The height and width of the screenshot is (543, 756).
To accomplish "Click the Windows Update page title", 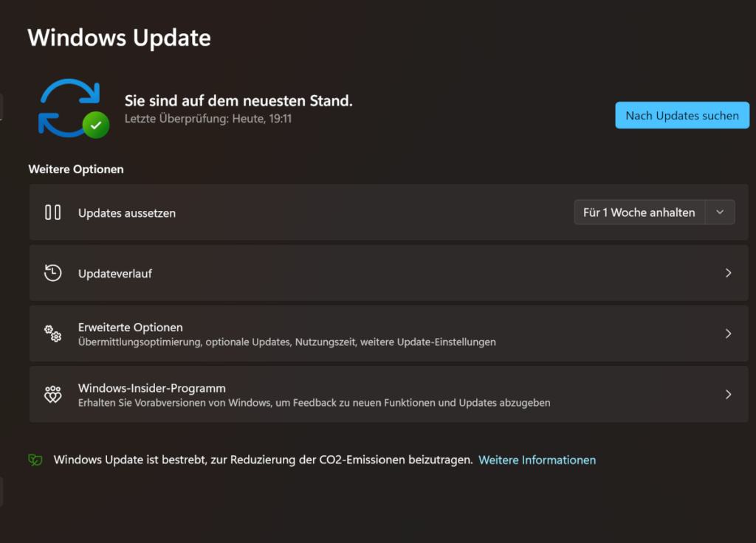I will click(x=119, y=38).
